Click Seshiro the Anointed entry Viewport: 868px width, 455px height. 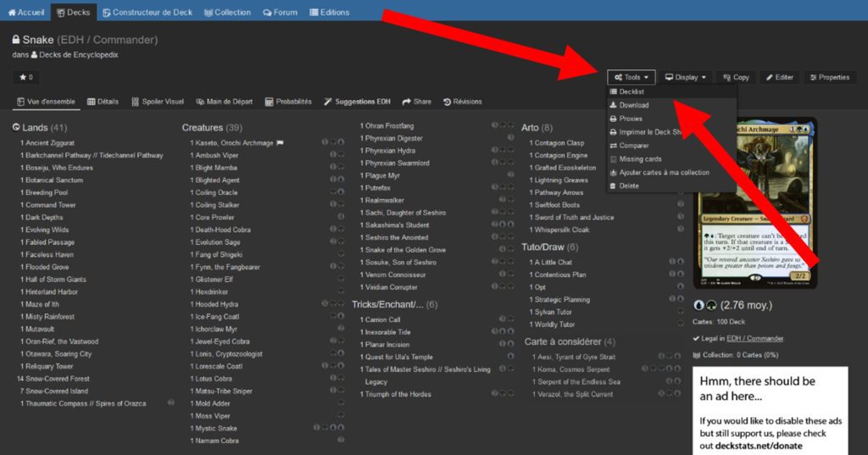point(397,237)
